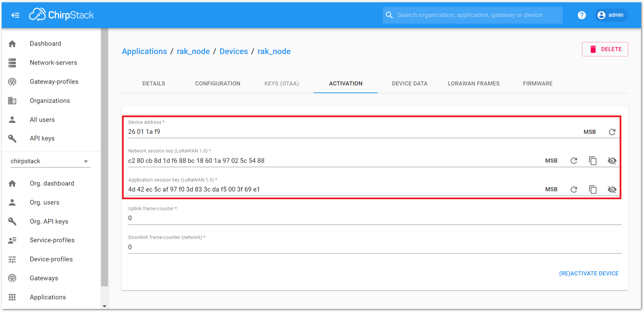Open the DEVICE DATA tab
Screen dimensions: 644x312
tap(410, 84)
